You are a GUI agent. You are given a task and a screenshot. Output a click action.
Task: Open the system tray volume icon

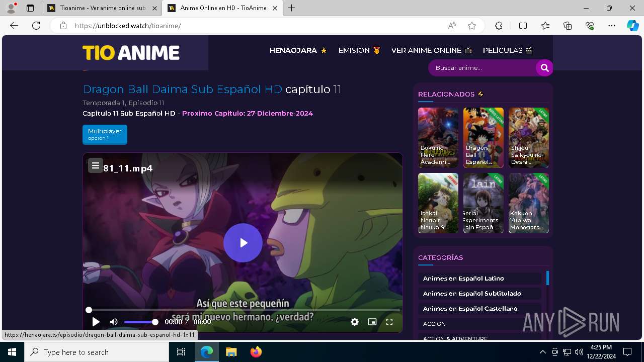coord(579,352)
